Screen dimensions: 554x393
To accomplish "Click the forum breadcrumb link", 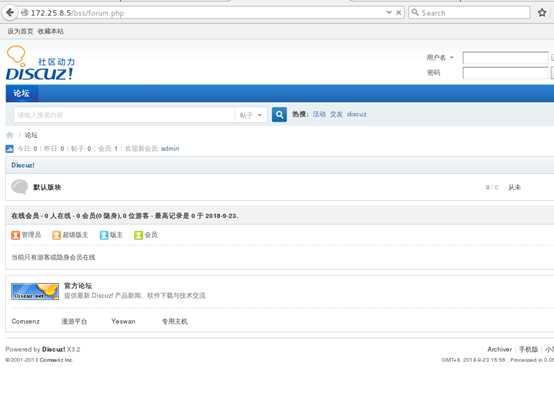I will [x=31, y=135].
